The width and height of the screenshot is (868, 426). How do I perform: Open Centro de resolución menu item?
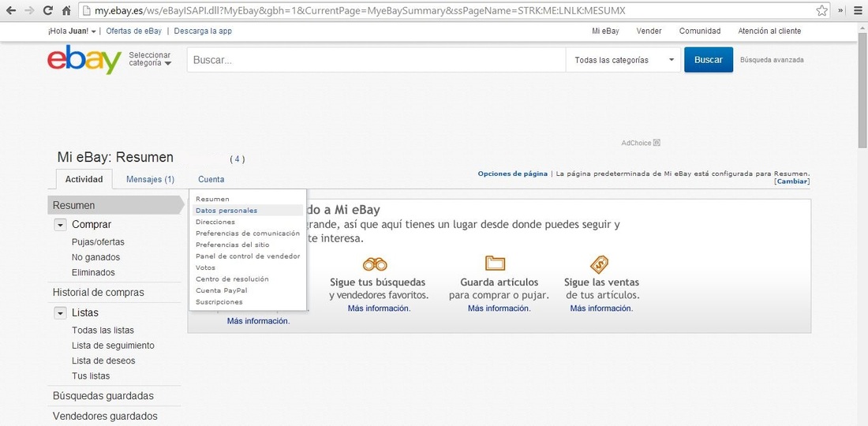(232, 278)
